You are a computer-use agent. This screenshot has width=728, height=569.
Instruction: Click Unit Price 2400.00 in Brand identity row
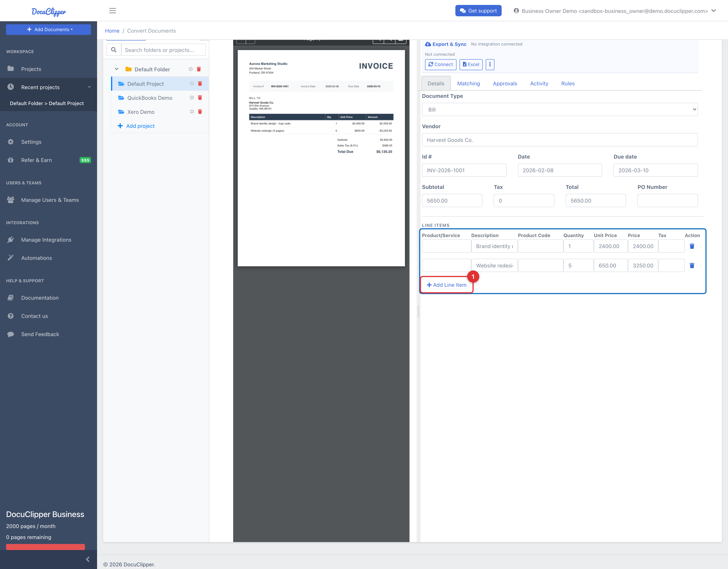tap(610, 246)
